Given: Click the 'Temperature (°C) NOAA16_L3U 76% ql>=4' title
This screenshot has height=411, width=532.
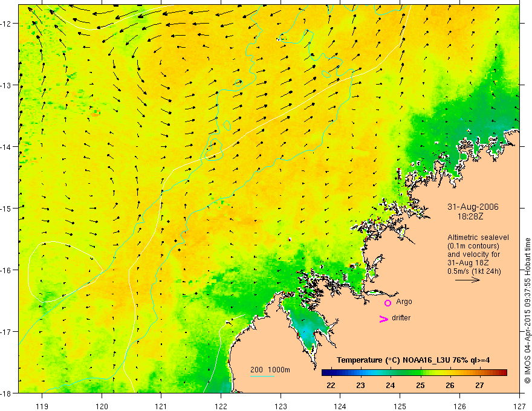Looking at the screenshot, I should pos(413,360).
